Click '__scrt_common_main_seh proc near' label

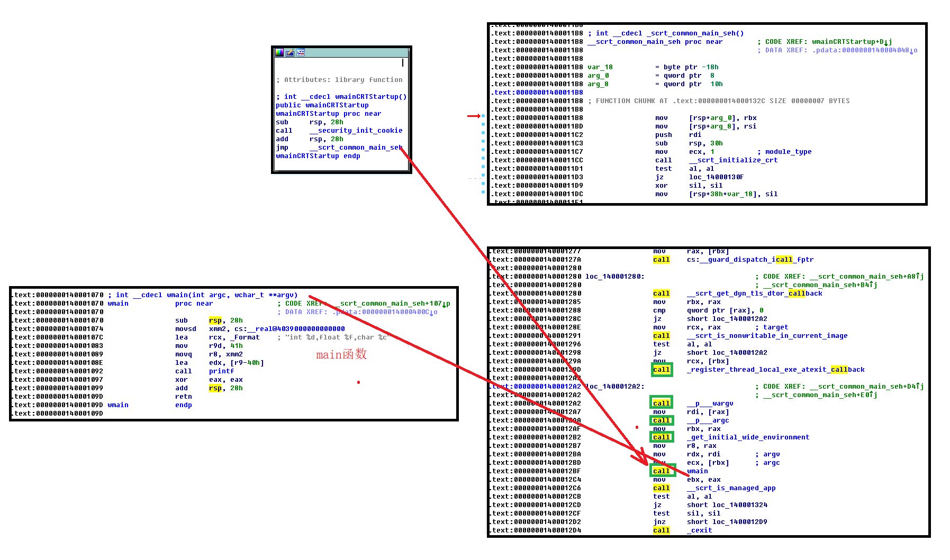(655, 42)
